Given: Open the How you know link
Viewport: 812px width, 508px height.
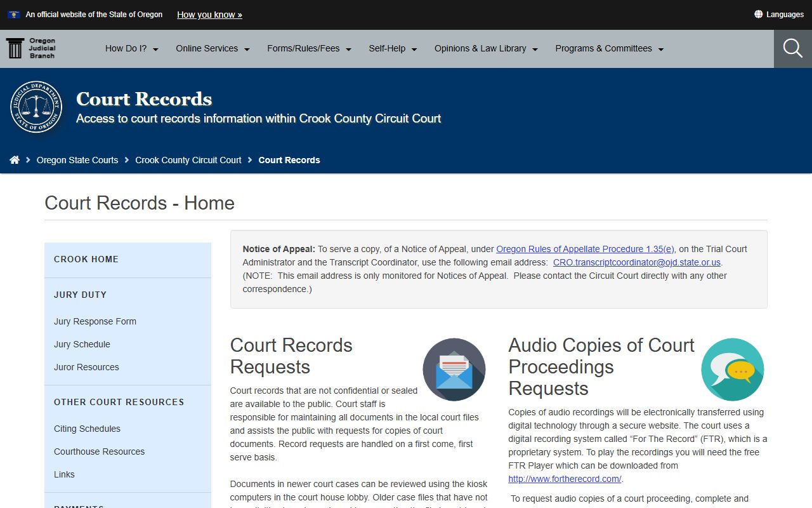Looking at the screenshot, I should [x=209, y=15].
